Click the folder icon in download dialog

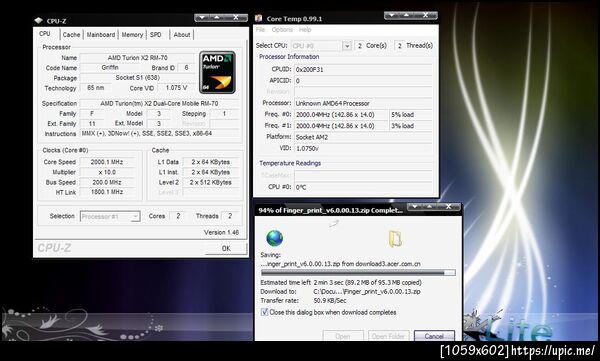[x=395, y=239]
